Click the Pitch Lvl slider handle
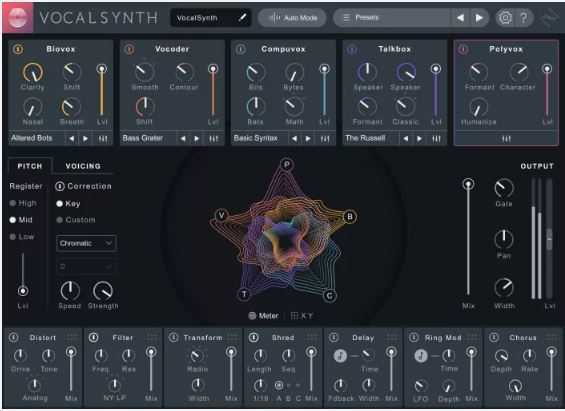Screen dimensions: 565x411 tap(23, 291)
